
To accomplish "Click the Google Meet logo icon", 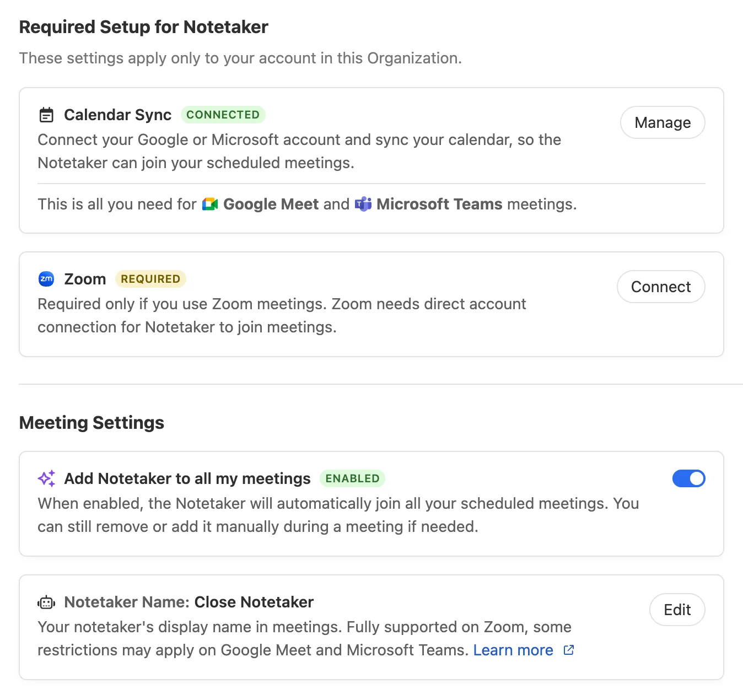I will [210, 204].
